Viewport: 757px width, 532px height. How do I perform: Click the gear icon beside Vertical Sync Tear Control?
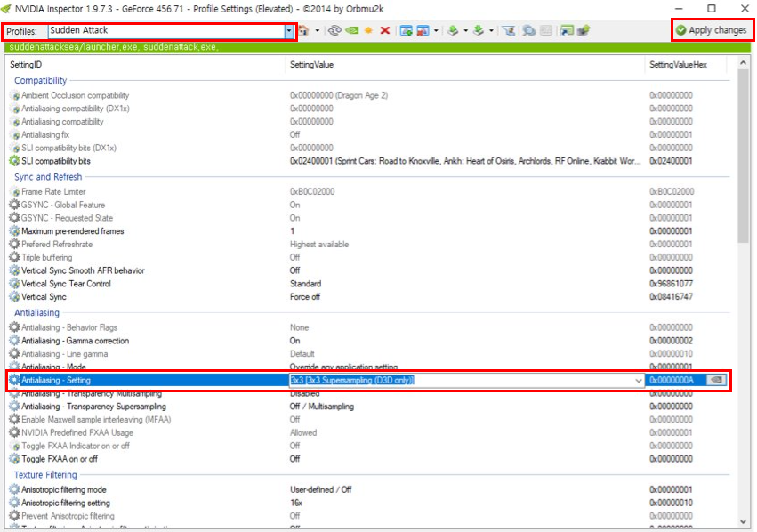pos(15,284)
